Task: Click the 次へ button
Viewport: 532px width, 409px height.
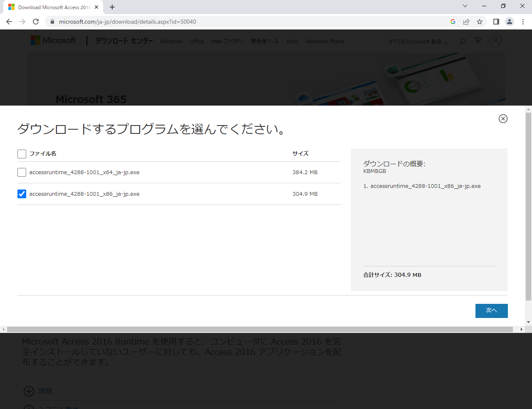Action: click(491, 310)
